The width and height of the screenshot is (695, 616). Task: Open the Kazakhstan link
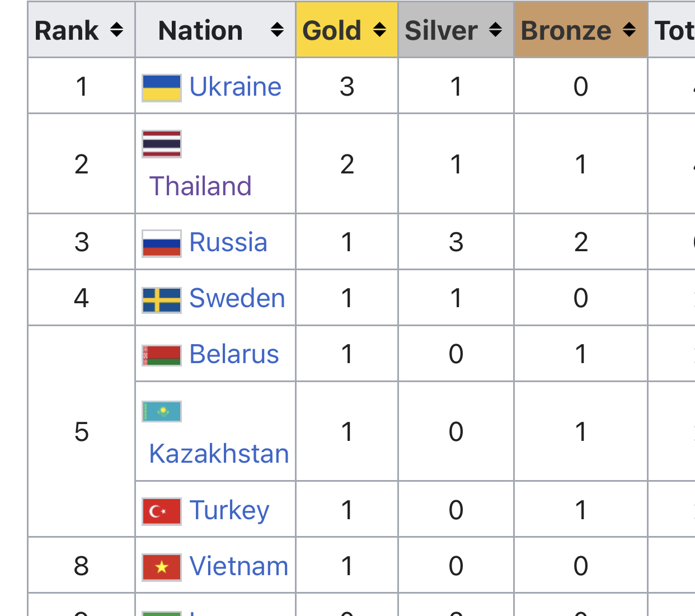[x=219, y=453]
